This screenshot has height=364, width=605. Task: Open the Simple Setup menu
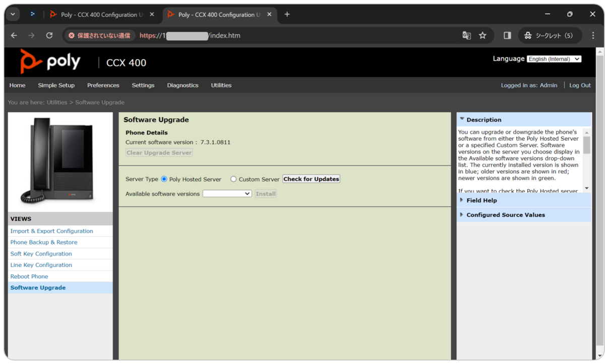pos(56,85)
